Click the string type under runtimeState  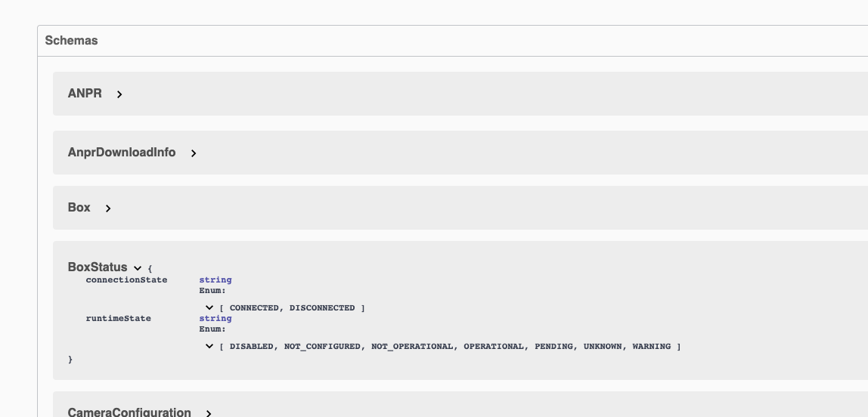point(215,319)
